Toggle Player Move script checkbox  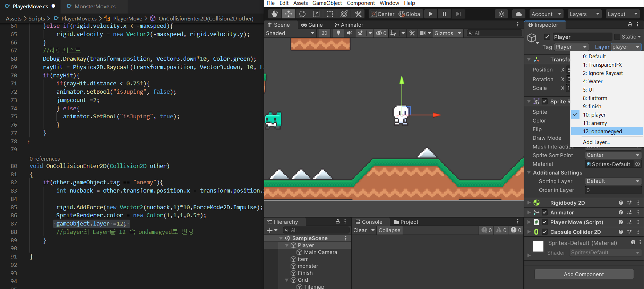[x=544, y=222]
